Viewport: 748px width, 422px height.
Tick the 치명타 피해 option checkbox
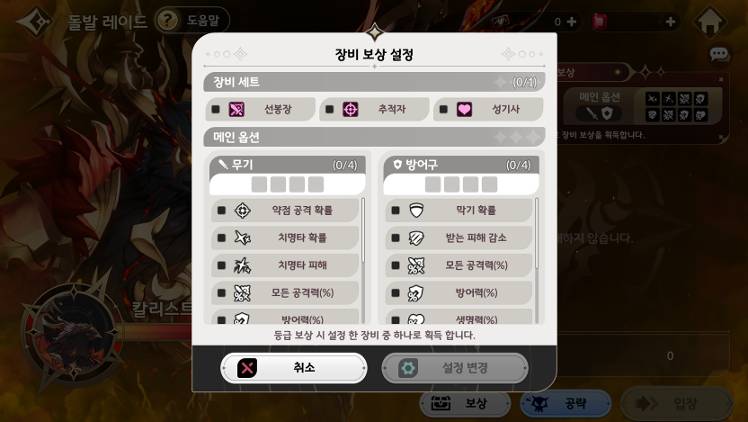coord(221,265)
